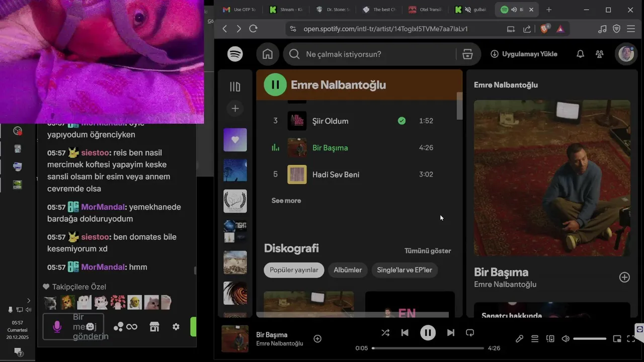Image resolution: width=644 pixels, height=362 pixels.
Task: Open a new browser tab
Action: click(x=548, y=10)
